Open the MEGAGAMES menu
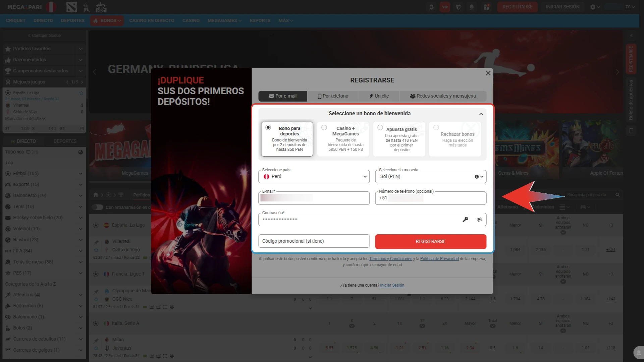Screen dimensions: 644x362 (224, 20)
